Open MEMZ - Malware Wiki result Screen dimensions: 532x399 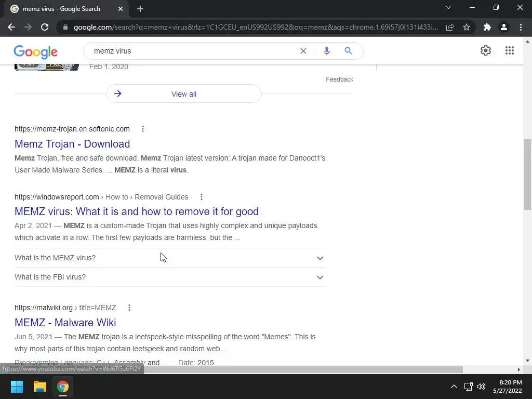(x=65, y=322)
